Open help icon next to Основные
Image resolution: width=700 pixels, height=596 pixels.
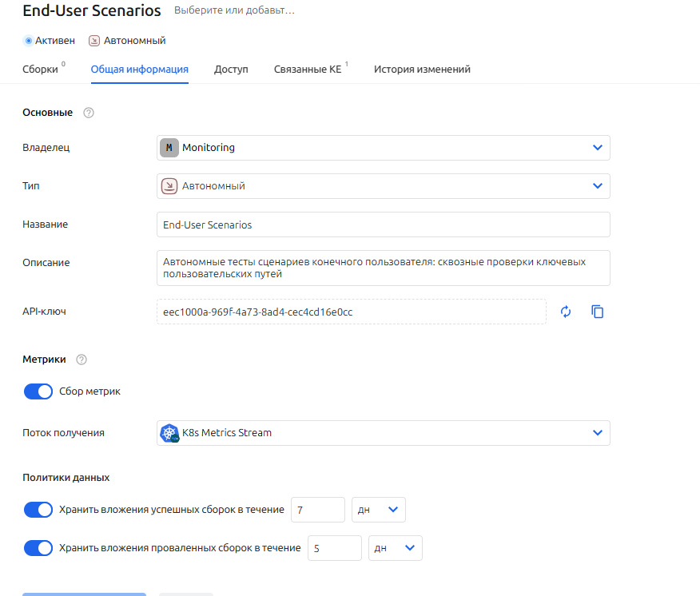point(89,113)
